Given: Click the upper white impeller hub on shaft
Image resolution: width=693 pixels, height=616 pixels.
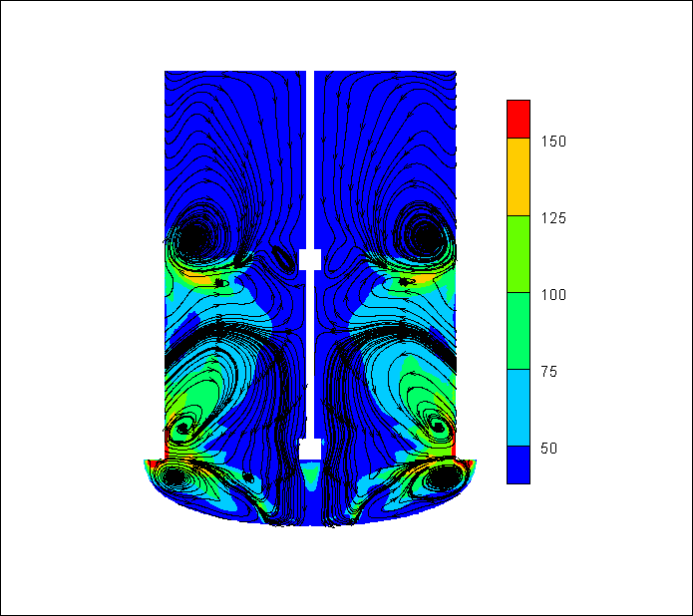Looking at the screenshot, I should 310,259.
